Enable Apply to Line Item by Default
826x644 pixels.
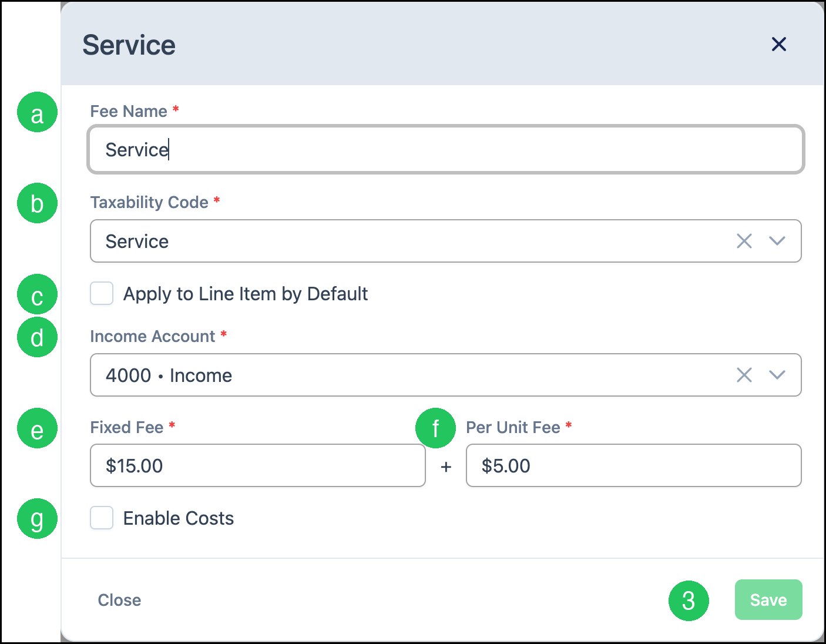[102, 293]
